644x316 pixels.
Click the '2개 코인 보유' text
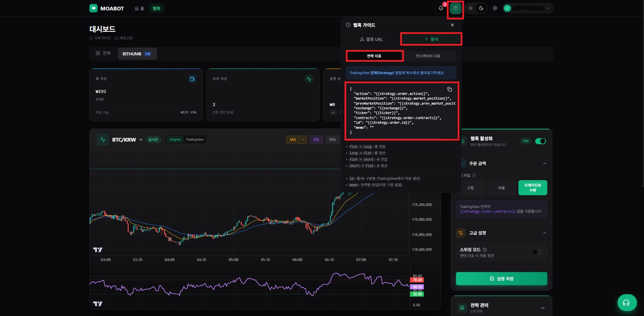[x=223, y=112]
